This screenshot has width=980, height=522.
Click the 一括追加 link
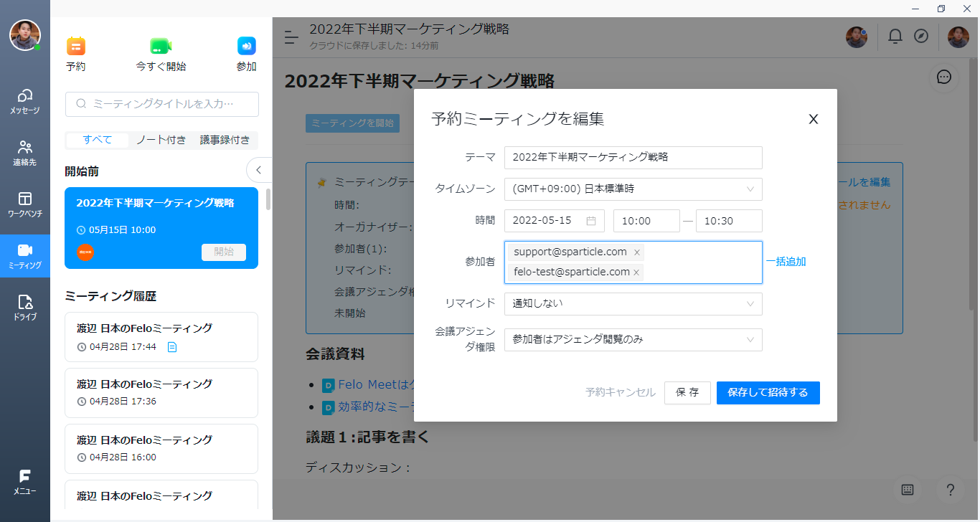click(x=786, y=262)
